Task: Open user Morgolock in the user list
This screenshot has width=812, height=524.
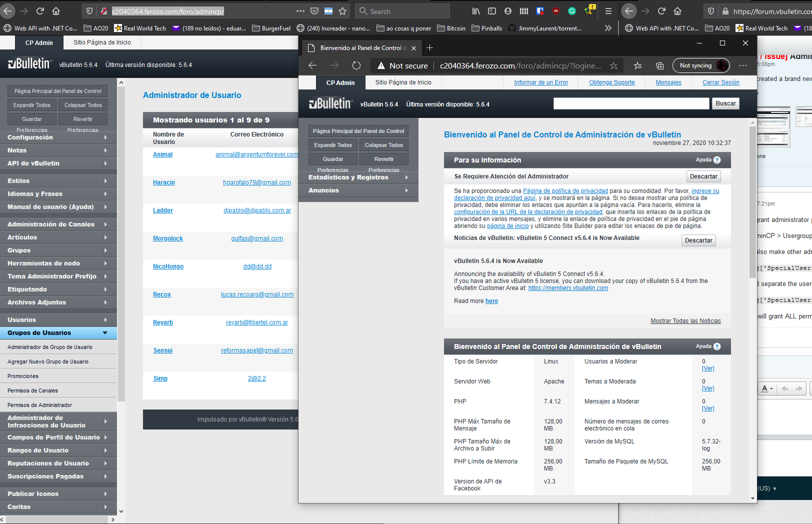Action: point(168,238)
